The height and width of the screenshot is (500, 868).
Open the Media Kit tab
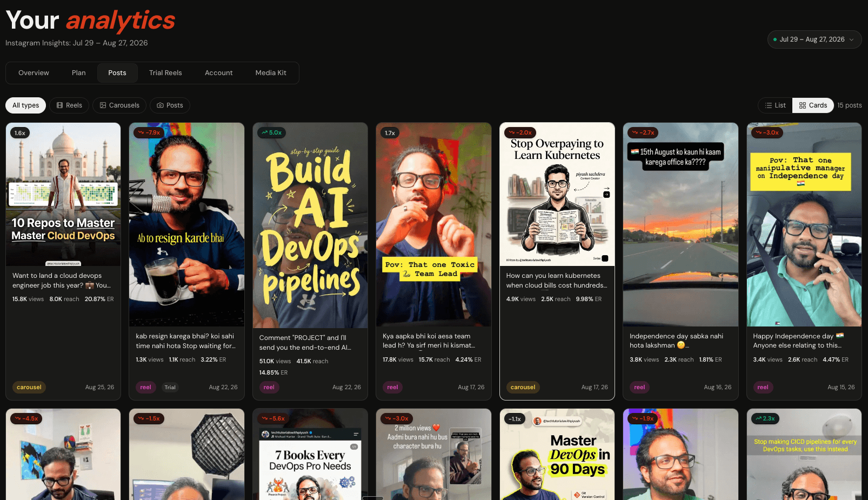click(x=271, y=73)
